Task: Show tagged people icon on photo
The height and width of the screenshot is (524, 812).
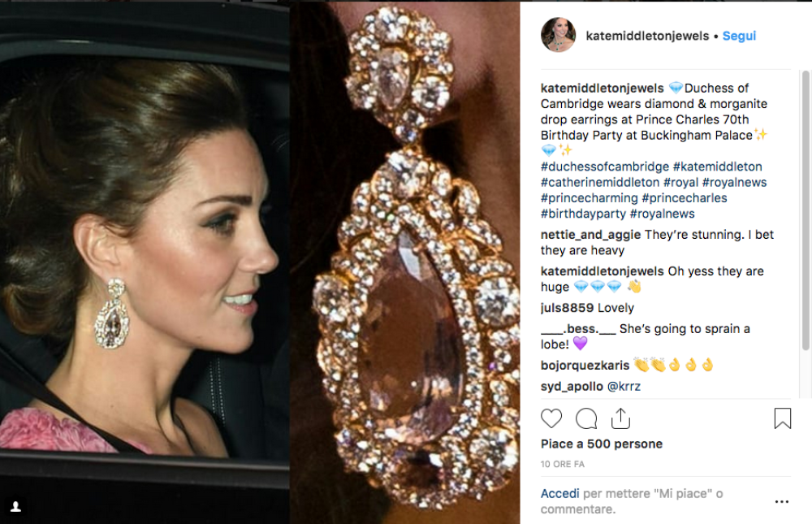Action: click(15, 506)
